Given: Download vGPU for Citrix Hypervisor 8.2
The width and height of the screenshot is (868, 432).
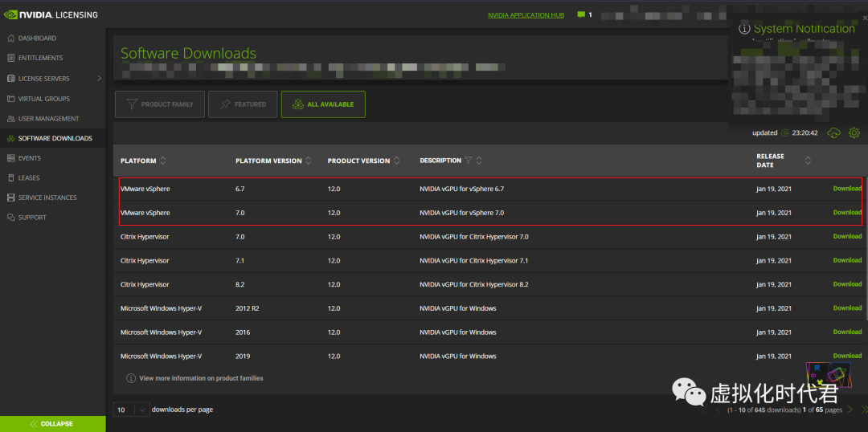Looking at the screenshot, I should tap(848, 283).
